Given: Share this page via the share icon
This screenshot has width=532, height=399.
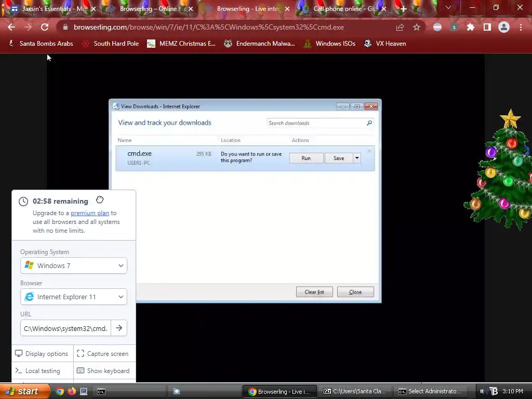Looking at the screenshot, I should pyautogui.click(x=400, y=27).
